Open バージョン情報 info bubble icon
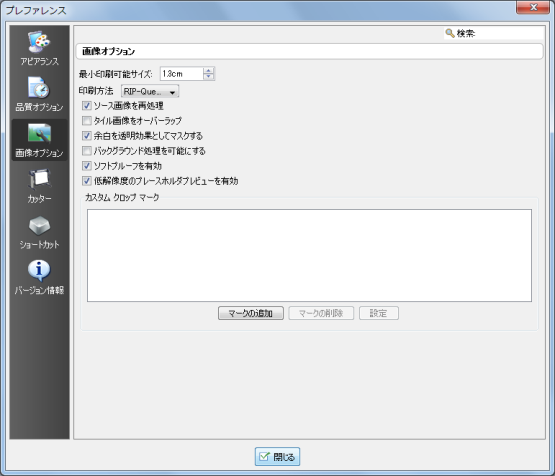Viewport: 555px width, 476px height. coord(39,271)
